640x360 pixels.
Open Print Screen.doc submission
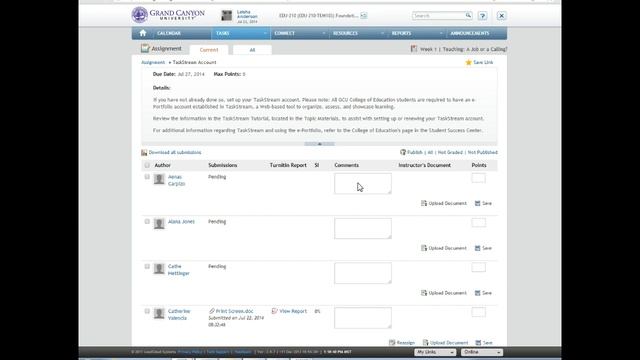(x=234, y=311)
